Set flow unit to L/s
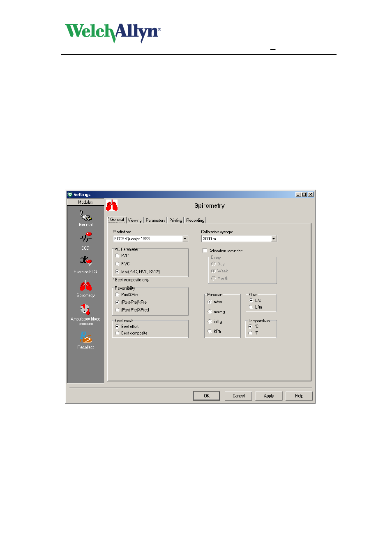This screenshot has width=392, height=555. pyautogui.click(x=251, y=300)
